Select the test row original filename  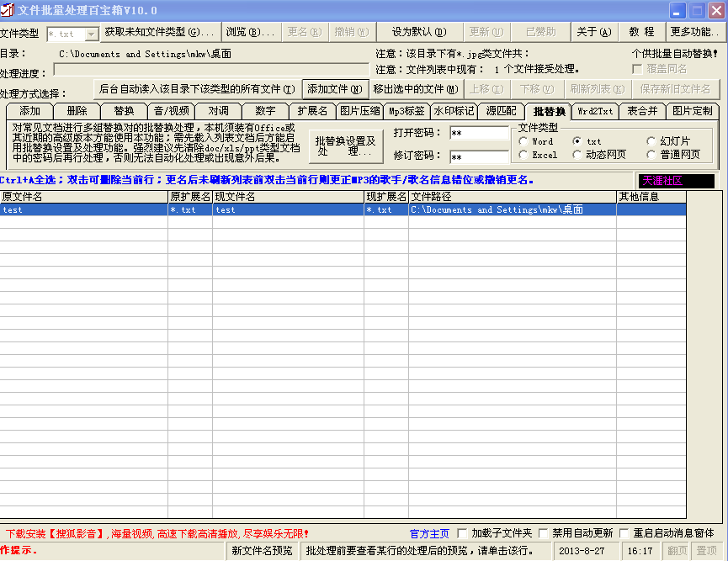(x=83, y=209)
